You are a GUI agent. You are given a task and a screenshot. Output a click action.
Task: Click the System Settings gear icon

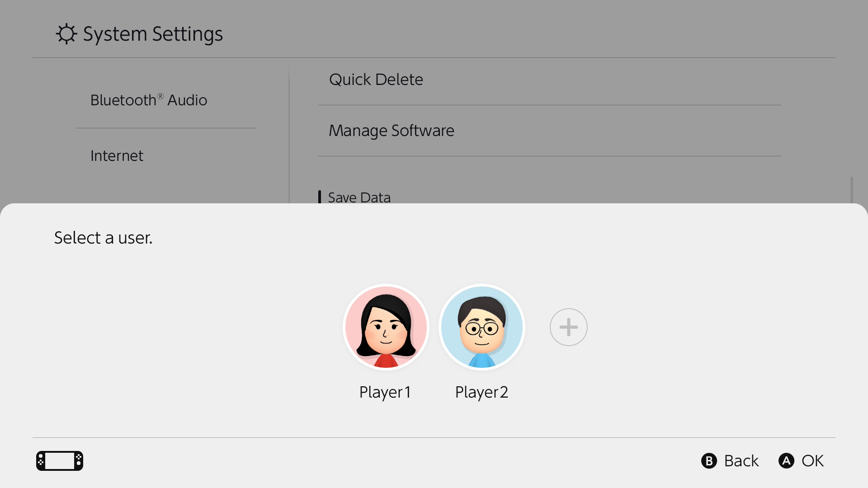(66, 34)
